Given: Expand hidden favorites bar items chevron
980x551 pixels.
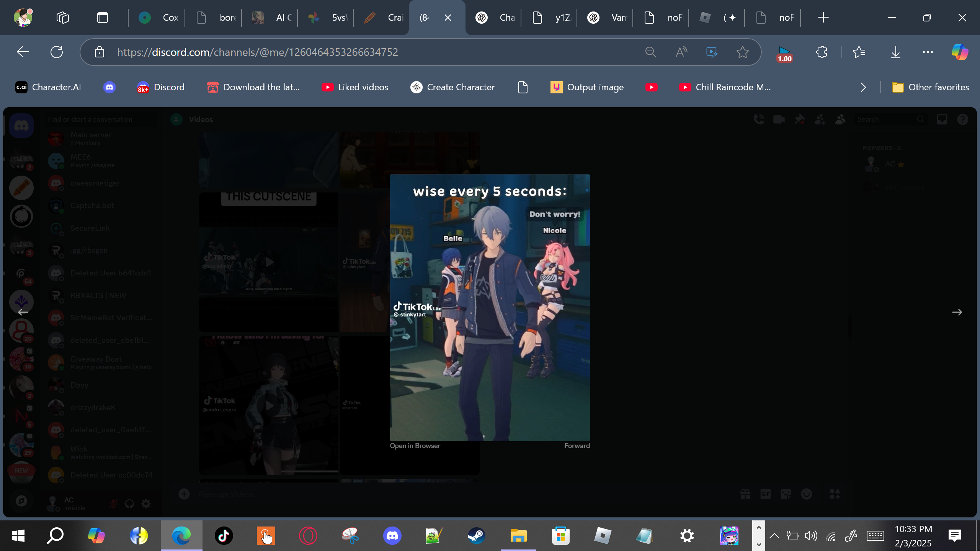Looking at the screenshot, I should pos(863,87).
